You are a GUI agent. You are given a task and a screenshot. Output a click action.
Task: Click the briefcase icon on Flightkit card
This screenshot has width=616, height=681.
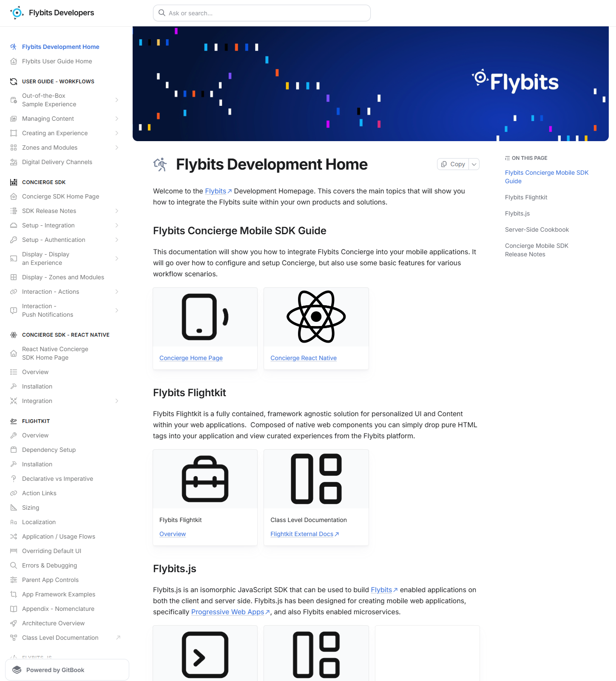click(x=205, y=479)
